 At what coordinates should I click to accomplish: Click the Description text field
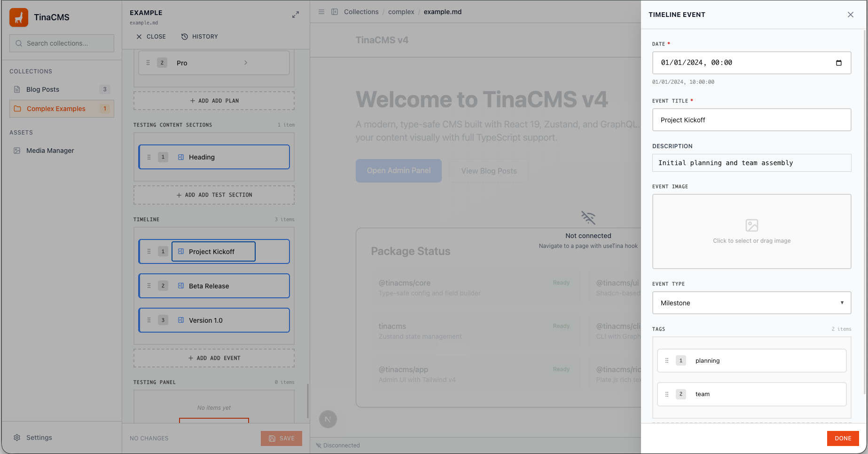[752, 163]
